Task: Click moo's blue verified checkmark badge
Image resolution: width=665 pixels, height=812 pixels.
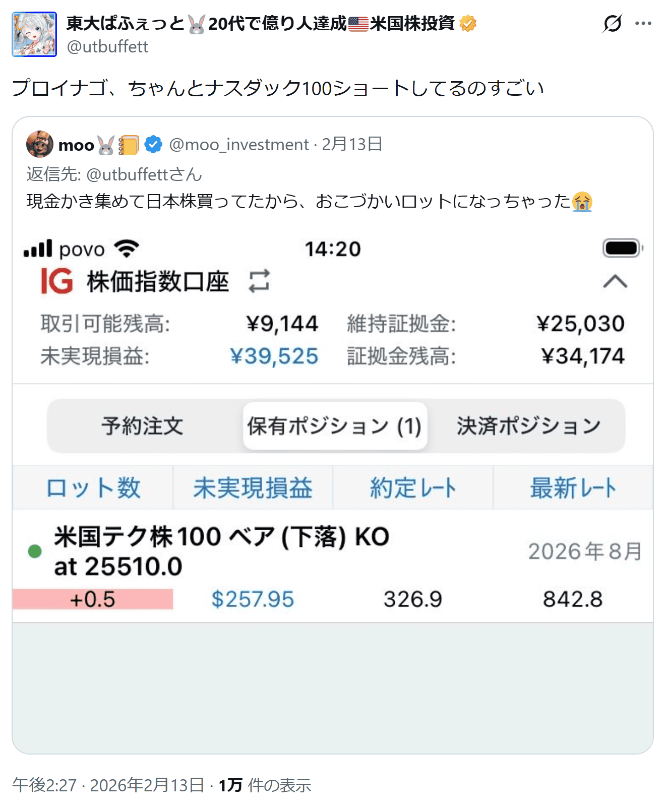Action: (153, 145)
